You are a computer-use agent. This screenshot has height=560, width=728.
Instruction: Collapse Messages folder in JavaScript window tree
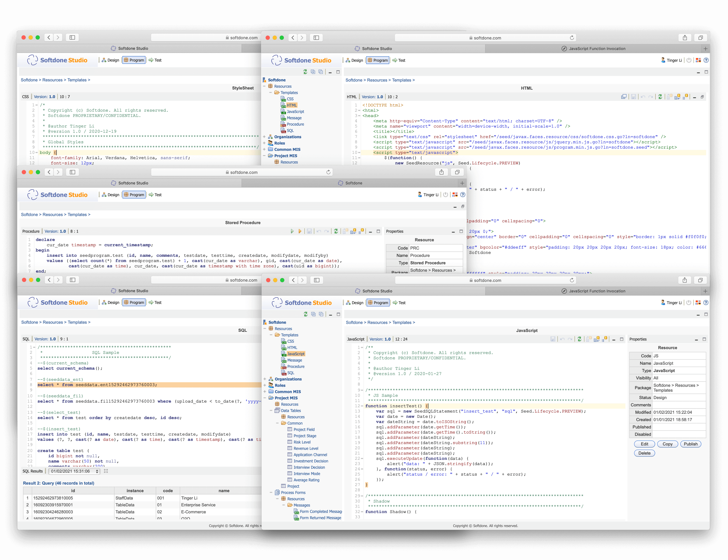point(284,505)
